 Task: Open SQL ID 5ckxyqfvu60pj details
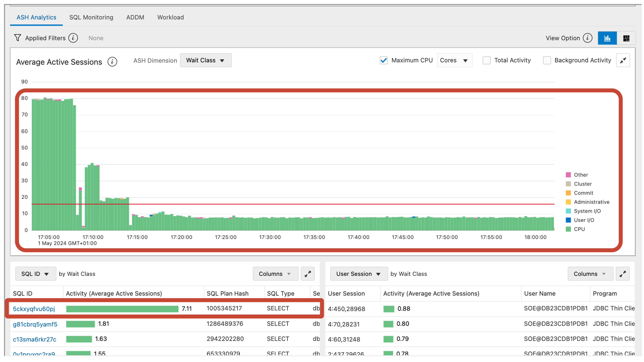(x=34, y=309)
